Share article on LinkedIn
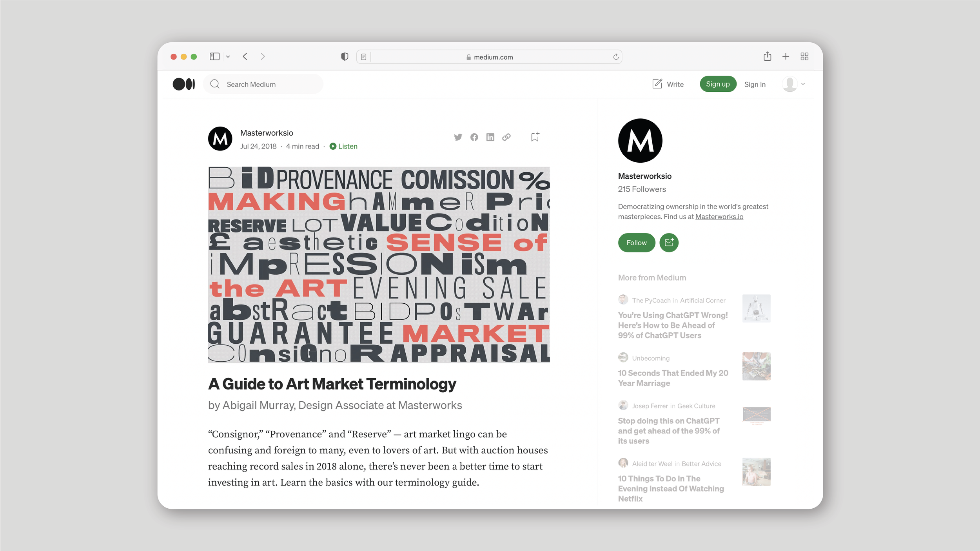Viewport: 980px width, 551px height. pos(490,137)
